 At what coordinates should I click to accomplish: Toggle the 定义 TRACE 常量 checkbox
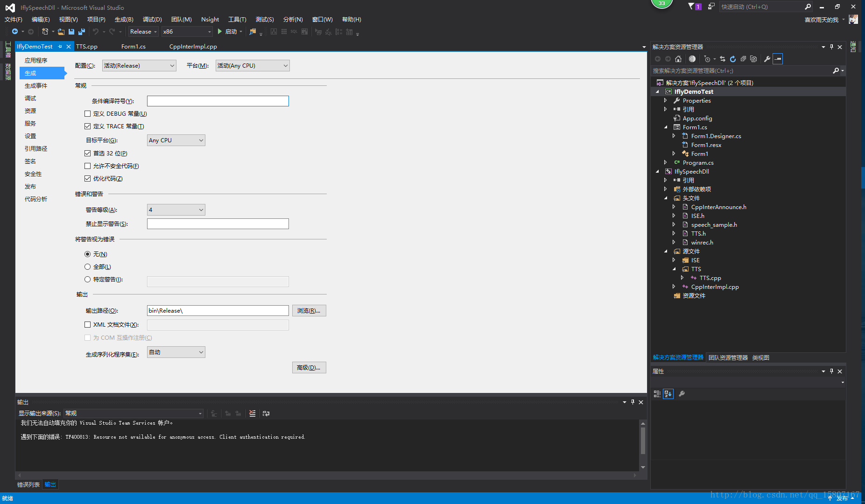(x=87, y=126)
